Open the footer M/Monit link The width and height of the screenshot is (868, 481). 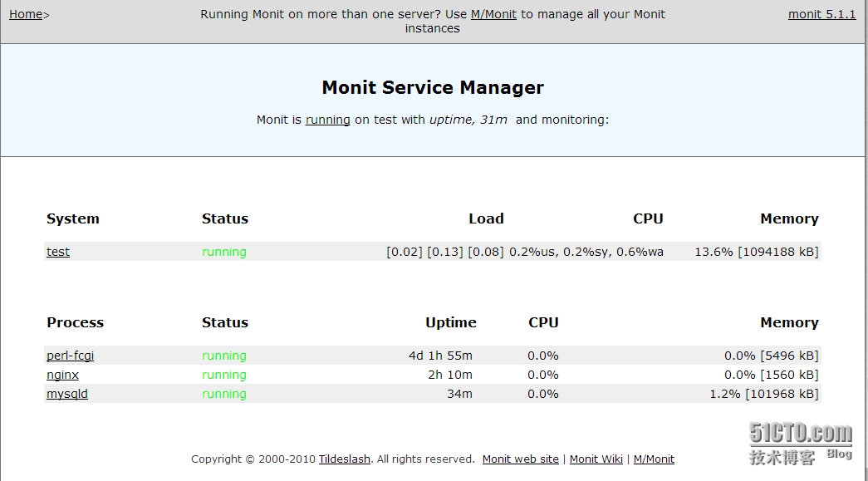point(654,459)
